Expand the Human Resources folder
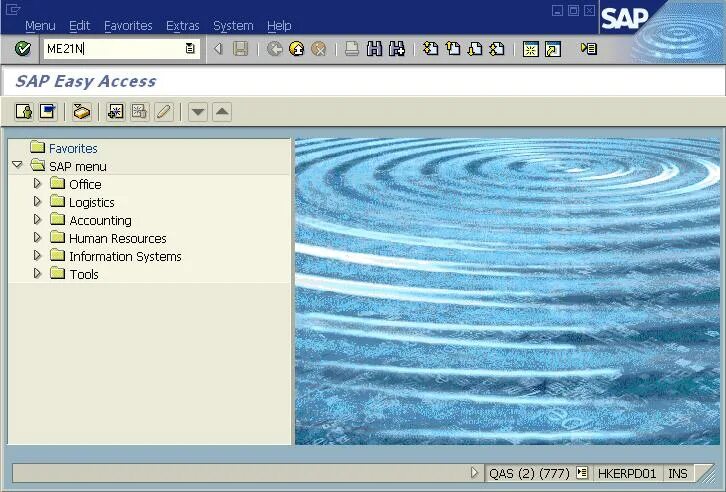Viewport: 726px width, 492px height. (x=38, y=237)
